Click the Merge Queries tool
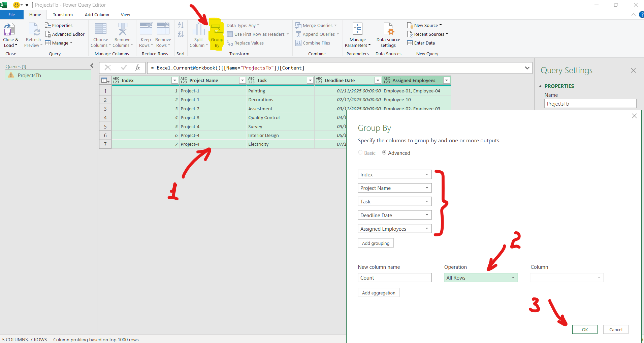Screen dimensions: 644x343 click(x=317, y=25)
